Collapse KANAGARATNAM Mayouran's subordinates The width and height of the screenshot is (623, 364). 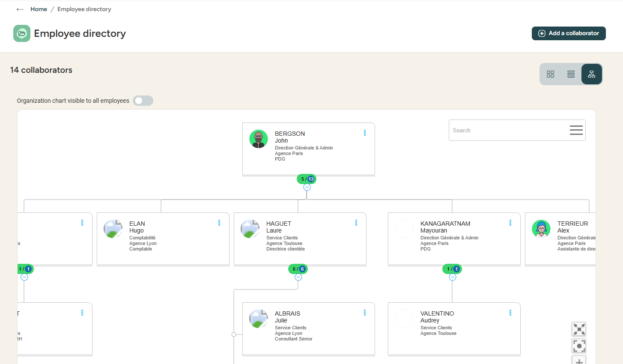[x=452, y=277]
